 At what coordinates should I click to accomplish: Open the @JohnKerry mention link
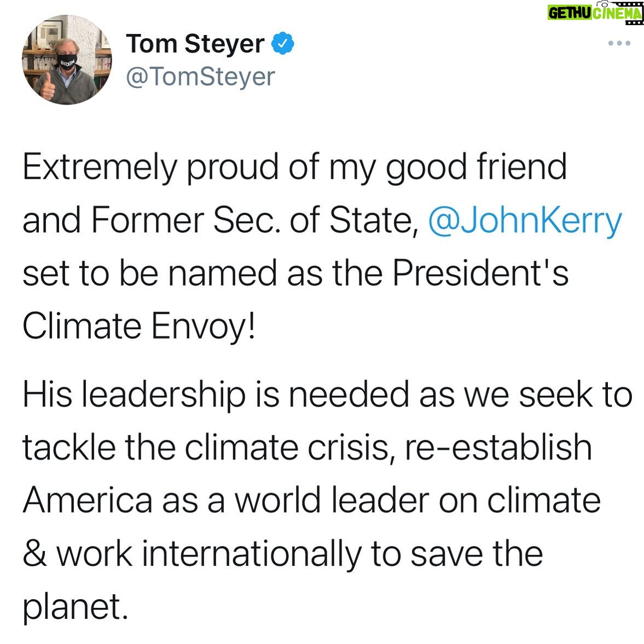point(525,221)
